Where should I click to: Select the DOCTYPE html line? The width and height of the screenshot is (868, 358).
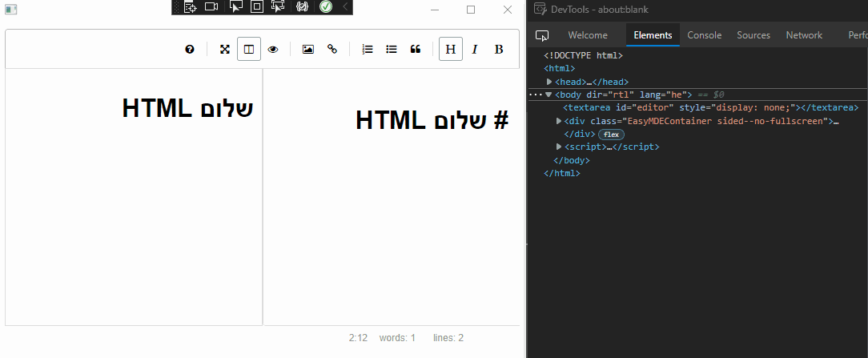coord(584,55)
